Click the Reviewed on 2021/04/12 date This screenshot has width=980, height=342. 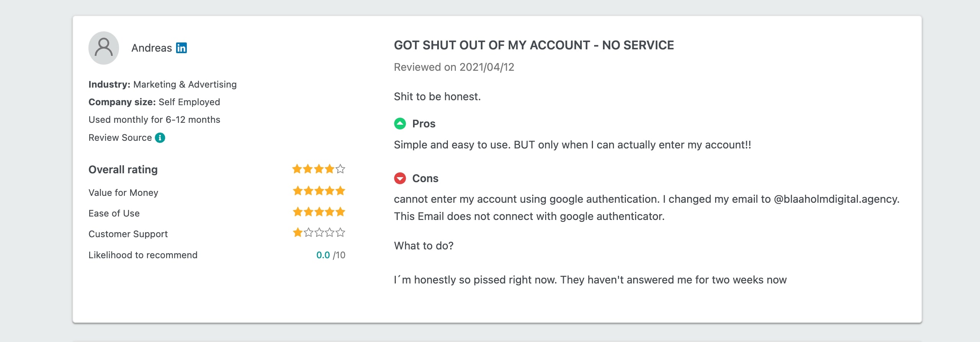pyautogui.click(x=454, y=67)
